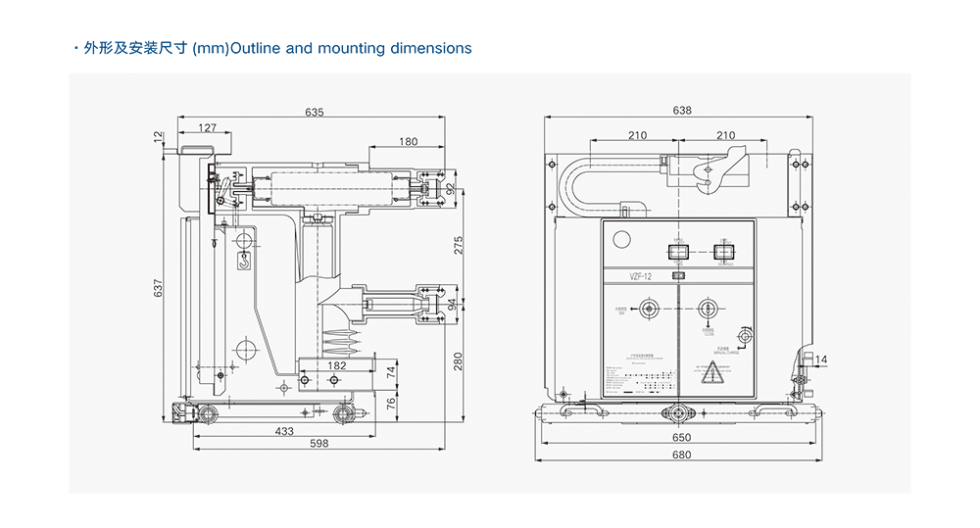Screen dimensions: 980x528
Task: Click the 637 height dimension label
Action: tap(158, 289)
